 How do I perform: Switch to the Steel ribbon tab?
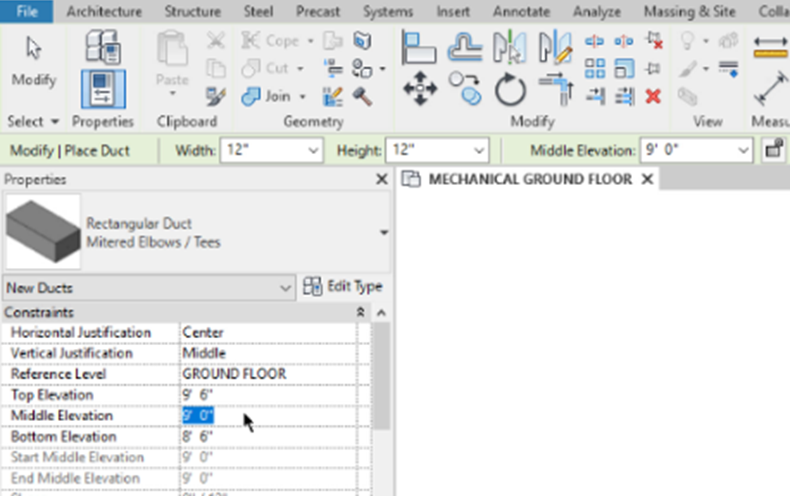pos(258,11)
